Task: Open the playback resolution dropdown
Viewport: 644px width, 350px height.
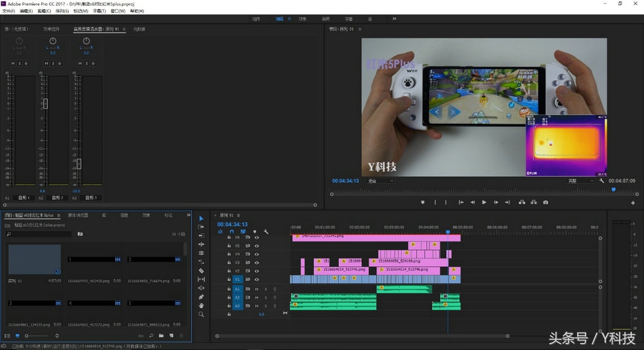Action: tap(580, 181)
